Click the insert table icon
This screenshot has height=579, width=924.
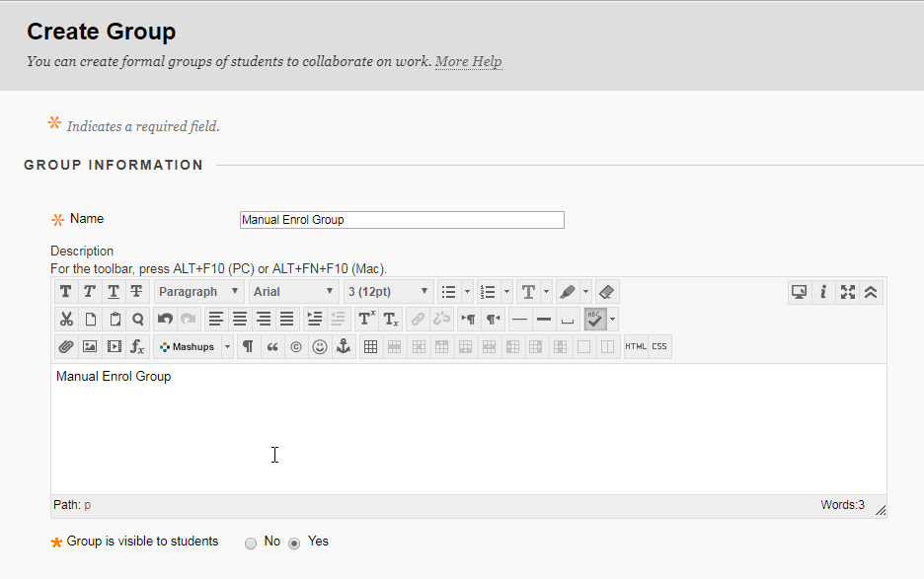pos(370,347)
